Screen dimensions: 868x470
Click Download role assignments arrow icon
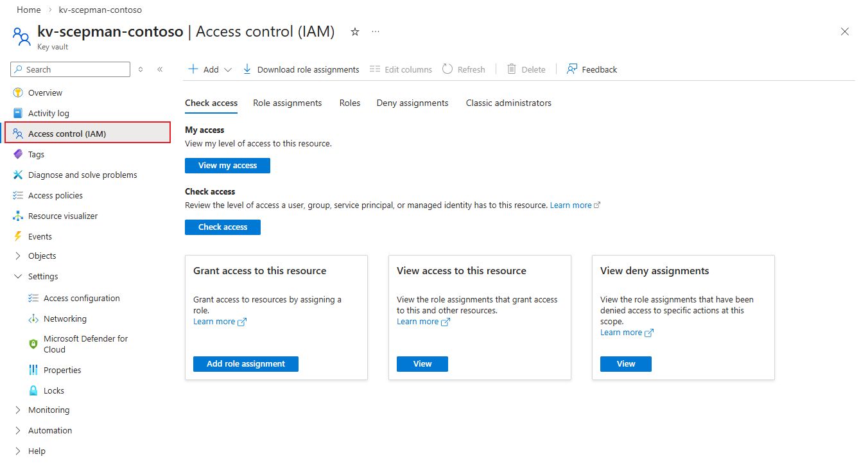tap(247, 69)
